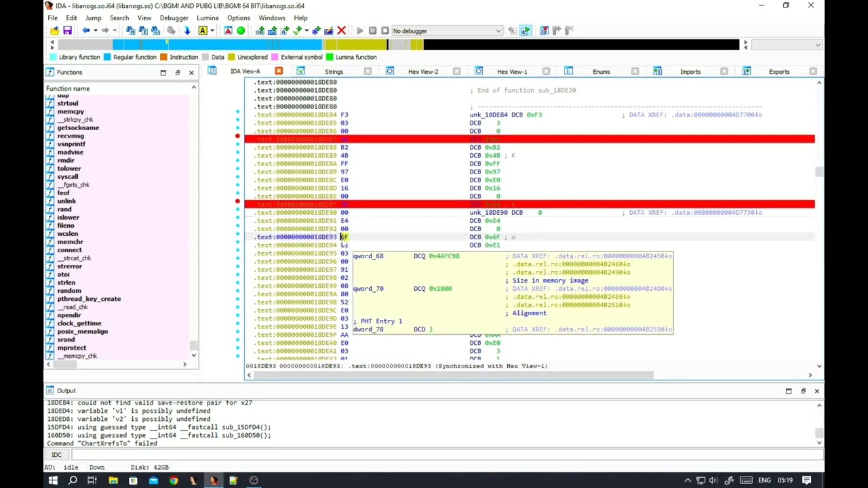Switch to the Hex View-1 tab
The image size is (868, 488).
(x=512, y=72)
